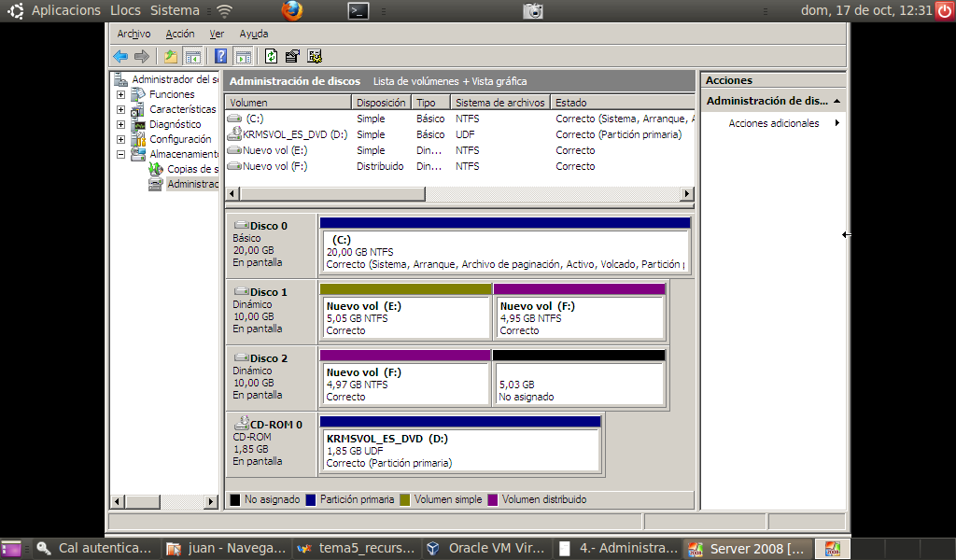
Task: Click the volume list horizontal scrollbar thumb
Action: tap(332, 194)
